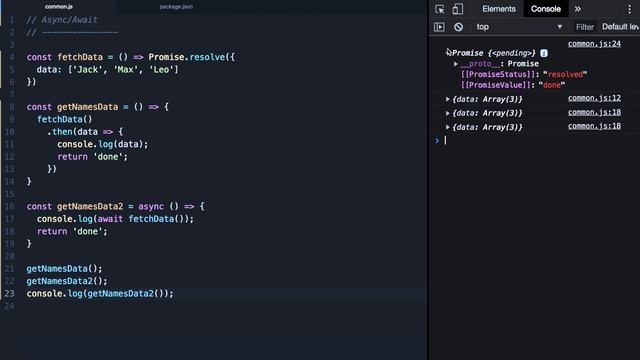
Task: Click the Filter input field
Action: click(584, 27)
